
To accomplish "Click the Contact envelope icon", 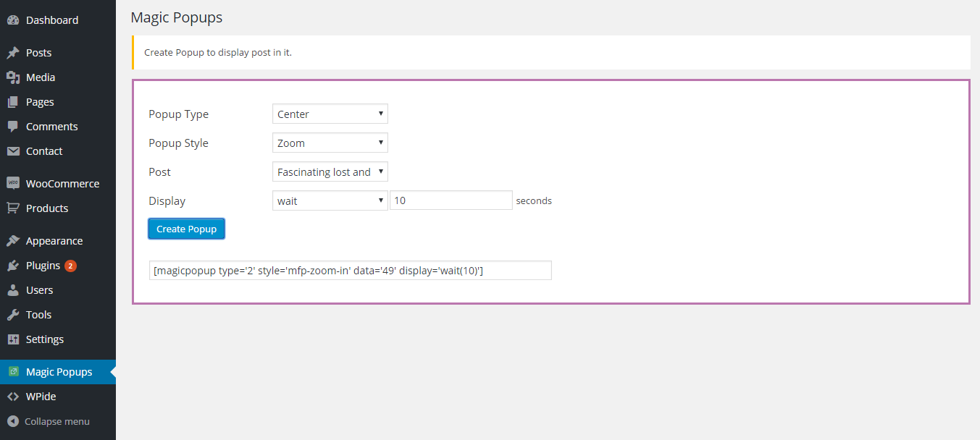I will (12, 151).
